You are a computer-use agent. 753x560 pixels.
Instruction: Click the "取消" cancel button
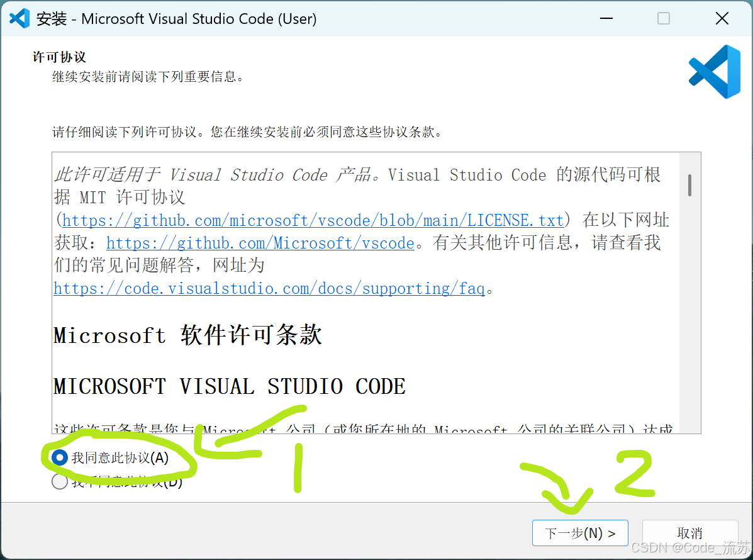pyautogui.click(x=689, y=533)
